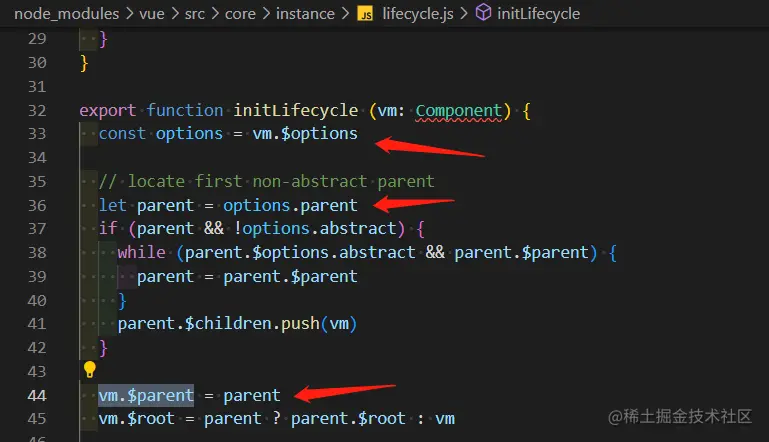The height and width of the screenshot is (442, 769).
Task: Click the while keyword on line 38
Action: (141, 252)
